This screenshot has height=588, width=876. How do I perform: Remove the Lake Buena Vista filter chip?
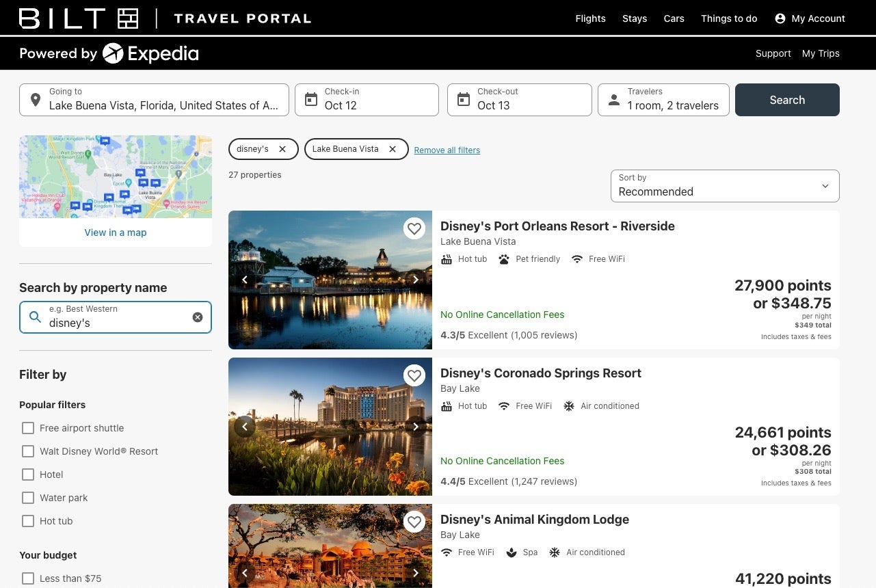point(392,148)
